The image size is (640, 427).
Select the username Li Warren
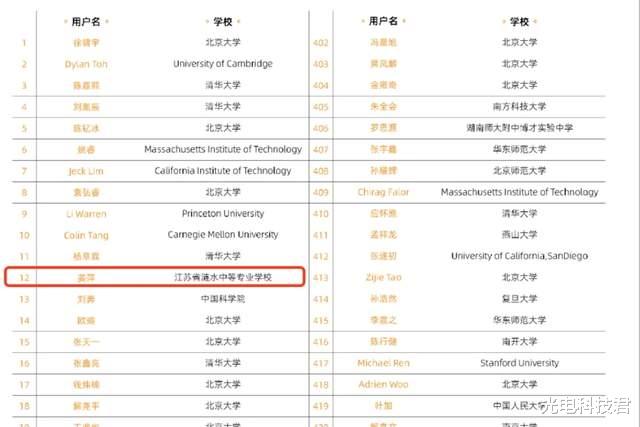[86, 214]
